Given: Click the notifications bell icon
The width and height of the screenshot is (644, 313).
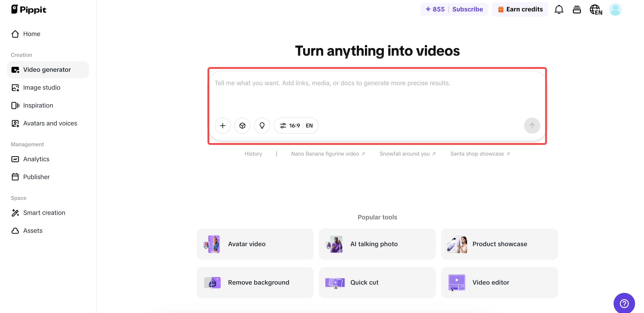Looking at the screenshot, I should tap(559, 9).
